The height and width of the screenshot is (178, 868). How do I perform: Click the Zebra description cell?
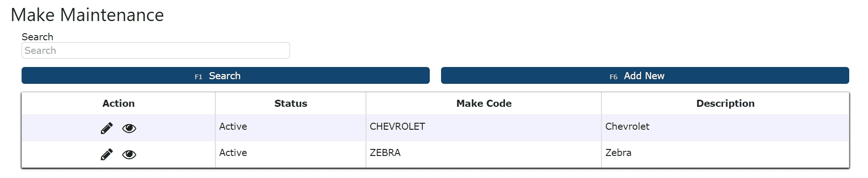pos(725,154)
